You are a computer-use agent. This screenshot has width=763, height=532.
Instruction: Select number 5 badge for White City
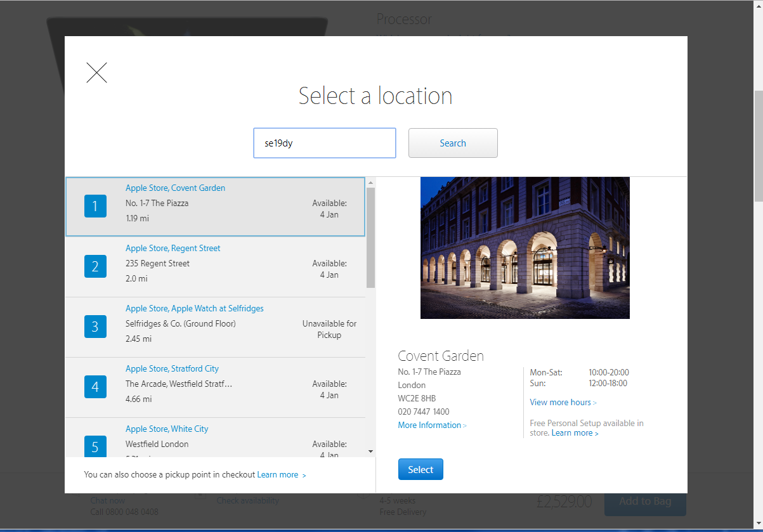pos(95,446)
